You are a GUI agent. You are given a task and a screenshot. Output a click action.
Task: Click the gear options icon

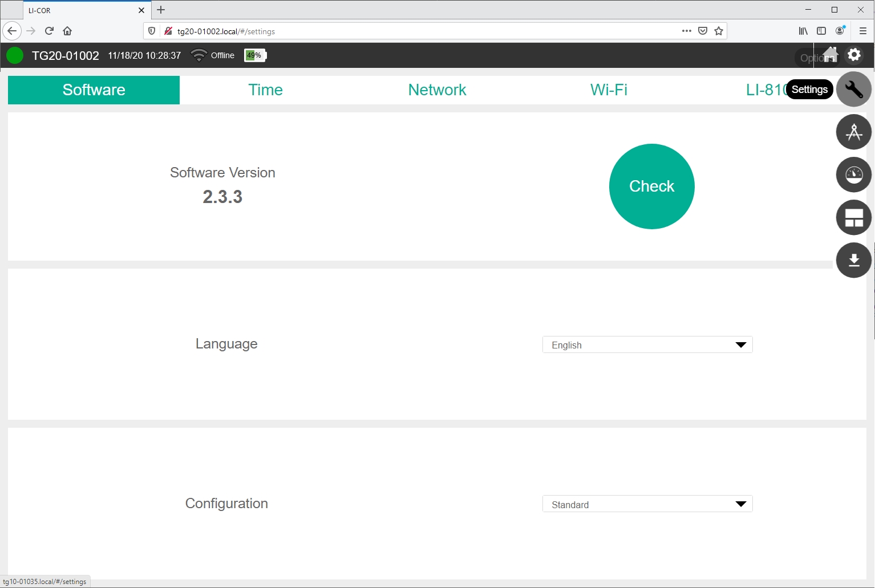coord(854,55)
